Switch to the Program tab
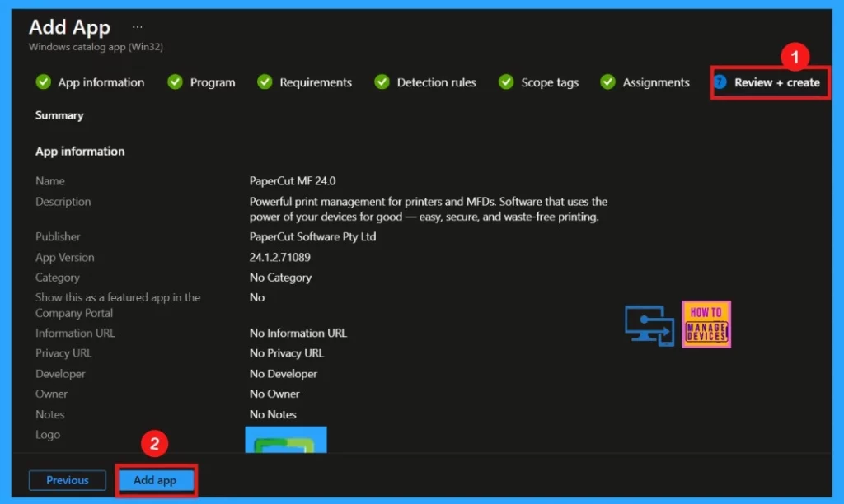The width and height of the screenshot is (844, 504). point(213,82)
